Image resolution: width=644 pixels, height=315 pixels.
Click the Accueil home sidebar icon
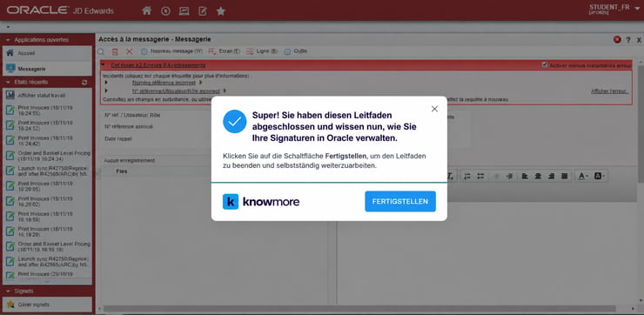[10, 53]
